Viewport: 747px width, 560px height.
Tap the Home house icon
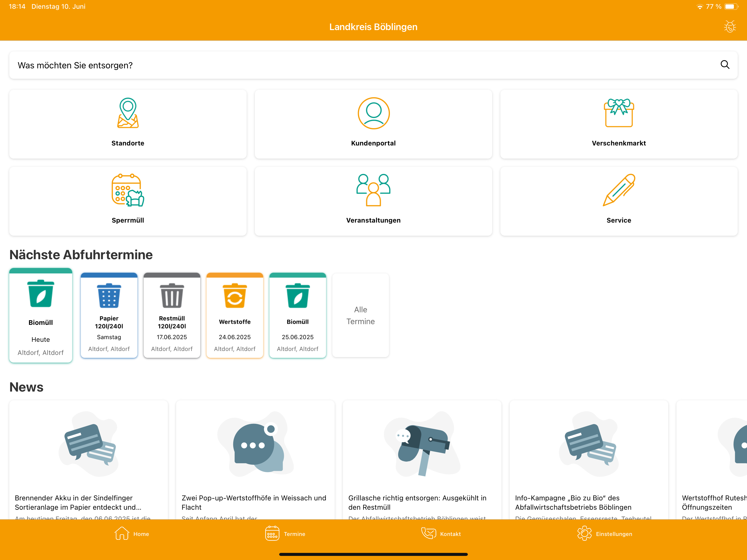point(122,533)
